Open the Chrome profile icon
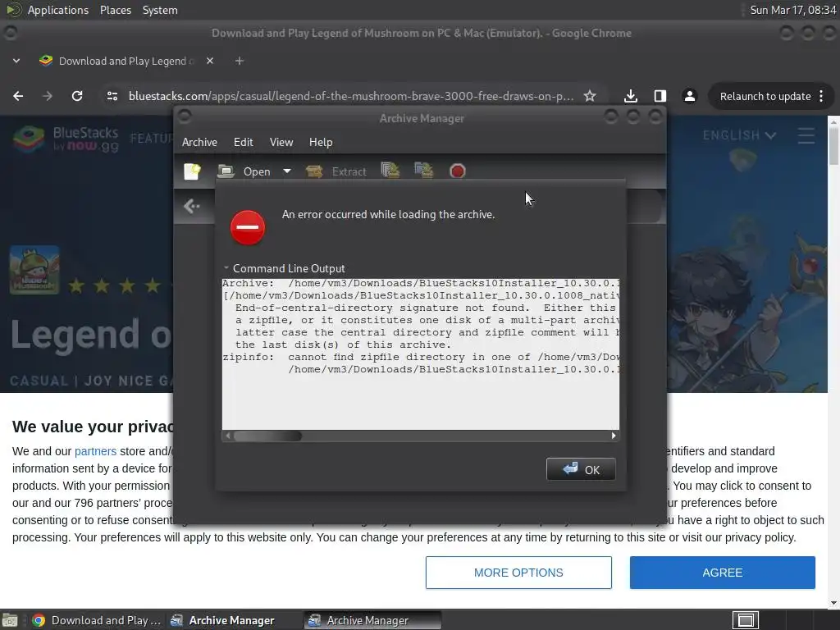The width and height of the screenshot is (840, 630). coord(689,96)
